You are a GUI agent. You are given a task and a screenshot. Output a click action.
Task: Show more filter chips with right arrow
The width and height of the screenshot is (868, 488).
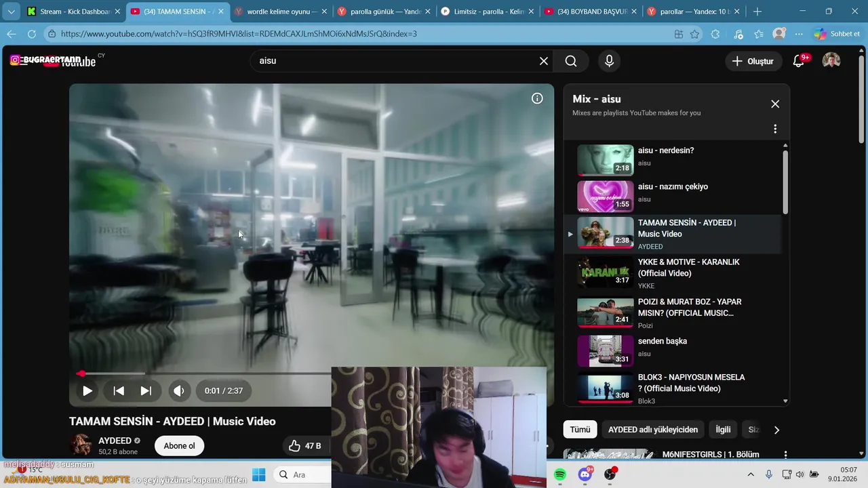(776, 430)
